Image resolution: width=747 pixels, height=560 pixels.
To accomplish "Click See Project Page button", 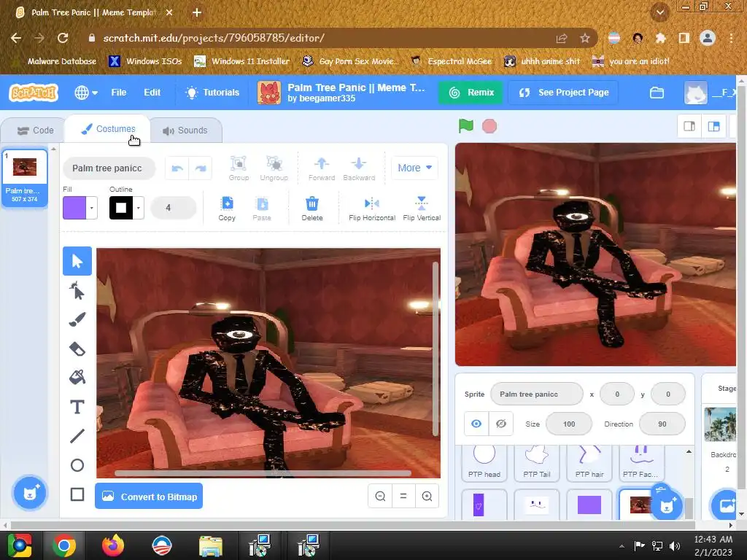I will tap(564, 93).
